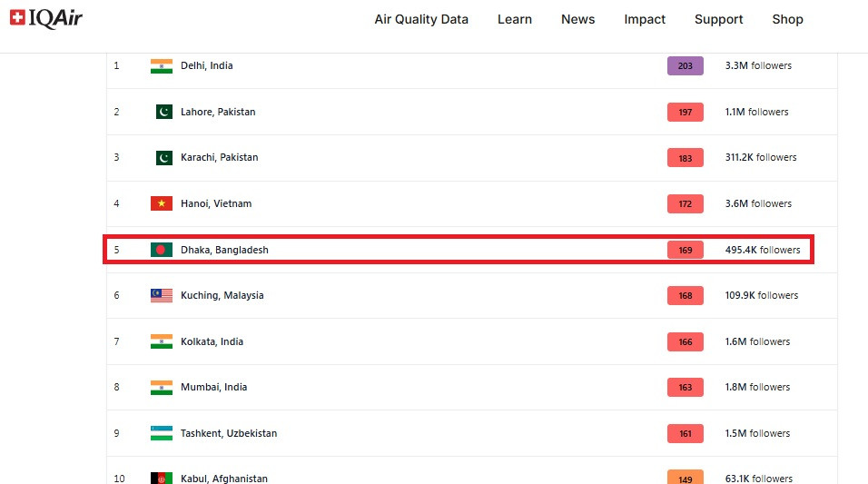Open the Tashkent, Uzbekistan city link
Screen dimensions: 868x484
click(229, 433)
